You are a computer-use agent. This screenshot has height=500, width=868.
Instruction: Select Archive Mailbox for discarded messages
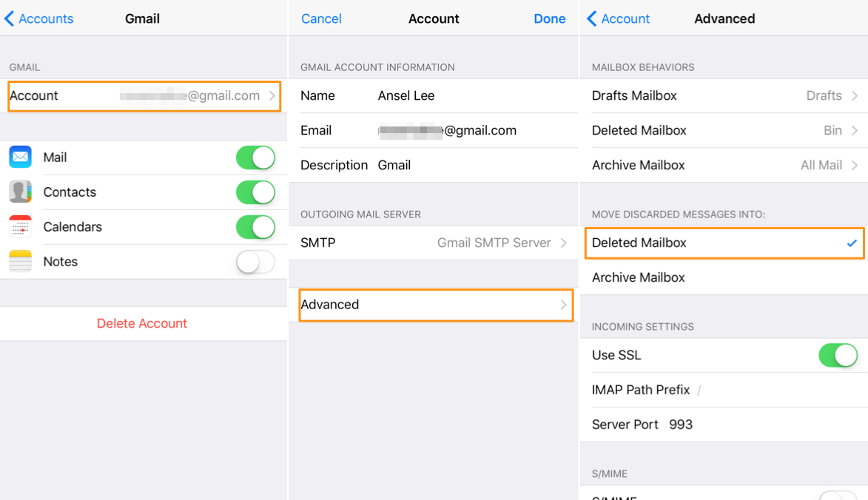[x=724, y=278]
